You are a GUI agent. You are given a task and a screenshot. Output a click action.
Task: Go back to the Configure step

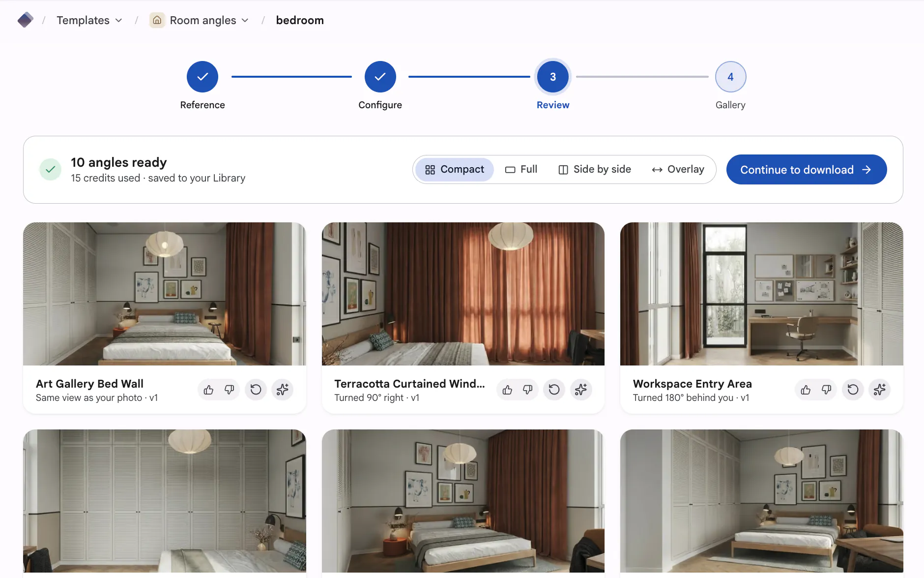[x=380, y=77]
